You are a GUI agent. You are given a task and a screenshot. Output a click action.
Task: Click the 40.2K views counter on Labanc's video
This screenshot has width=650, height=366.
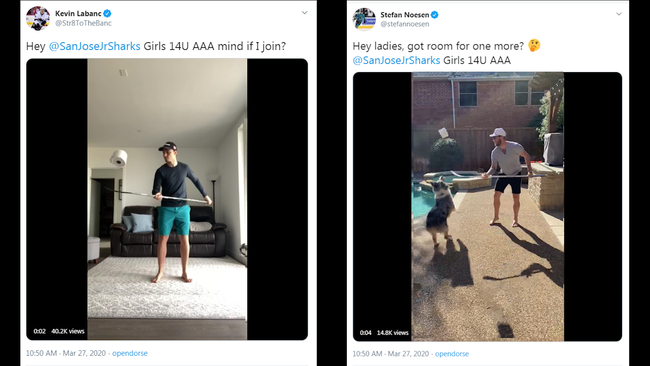pos(68,331)
